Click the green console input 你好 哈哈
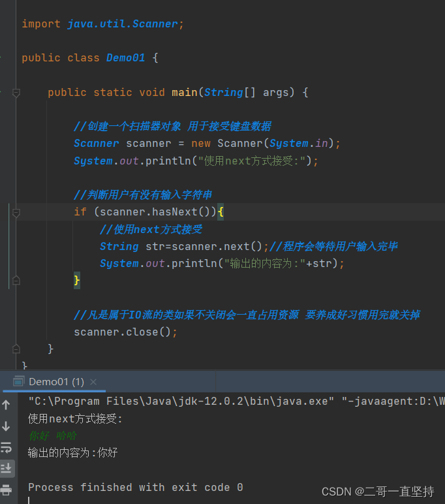Image resolution: width=445 pixels, height=504 pixels. (x=53, y=436)
